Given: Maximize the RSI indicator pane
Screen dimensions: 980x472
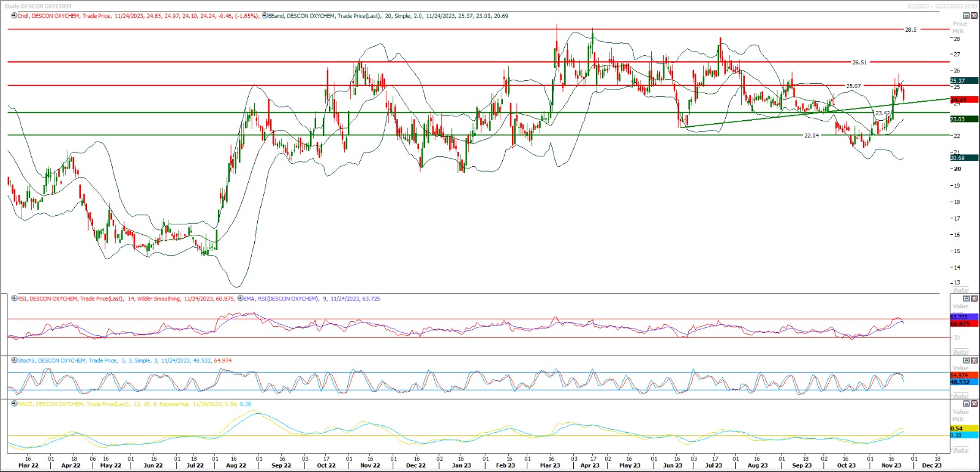Looking at the screenshot, I should point(967,299).
